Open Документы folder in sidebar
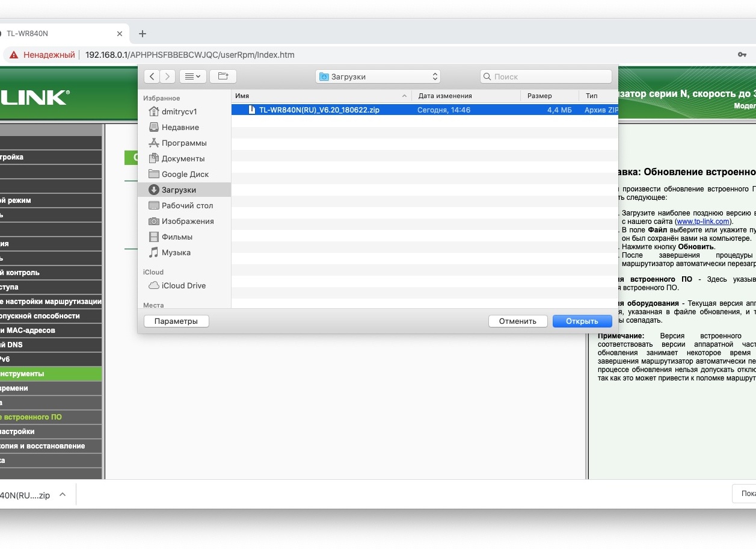The image size is (756, 549). [183, 158]
